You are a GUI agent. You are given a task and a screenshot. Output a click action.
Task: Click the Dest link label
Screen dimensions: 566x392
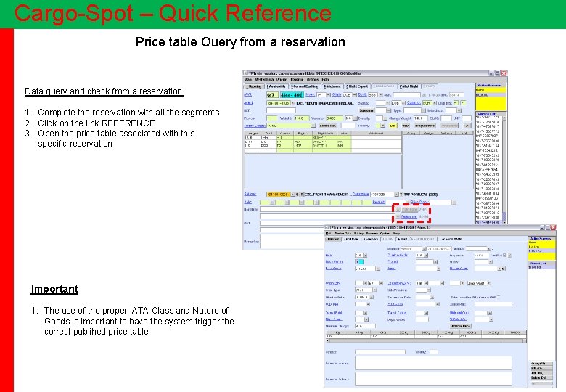[363, 94]
